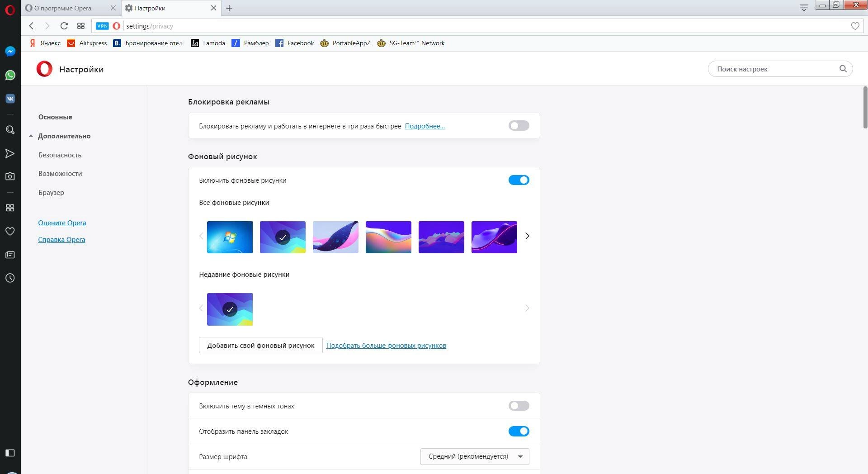Reload the current page
The image size is (868, 474).
point(64,26)
